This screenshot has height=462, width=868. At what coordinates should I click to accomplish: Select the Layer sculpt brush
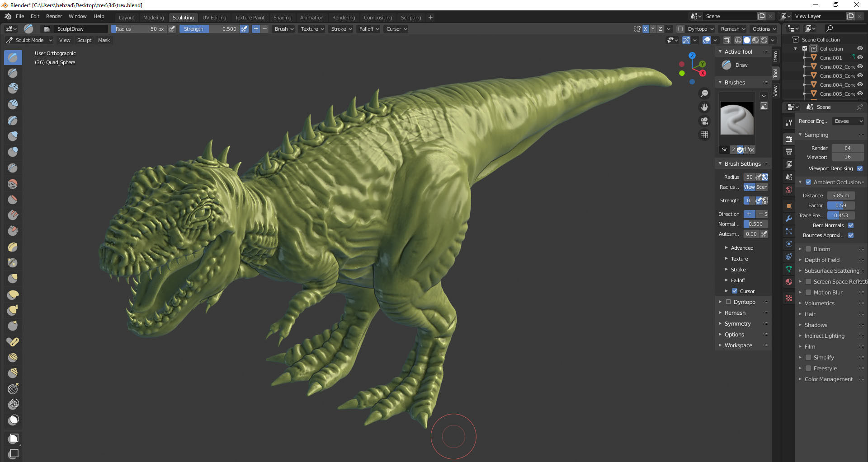(13, 121)
